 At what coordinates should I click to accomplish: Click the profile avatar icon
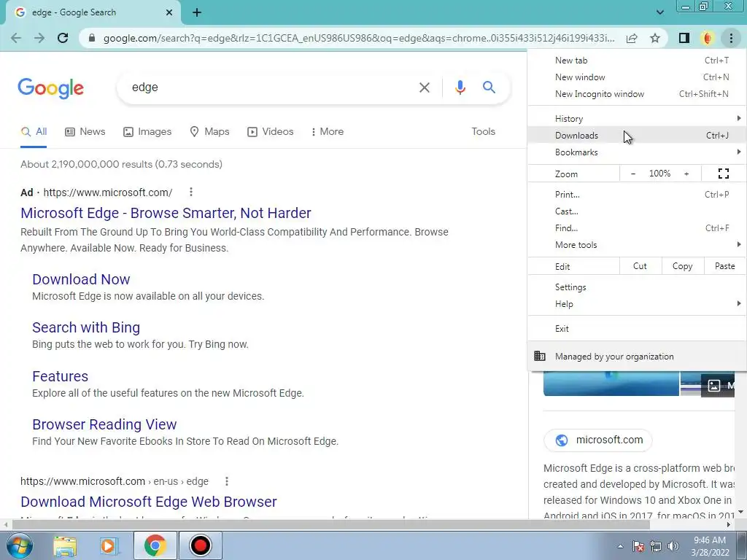(x=708, y=38)
